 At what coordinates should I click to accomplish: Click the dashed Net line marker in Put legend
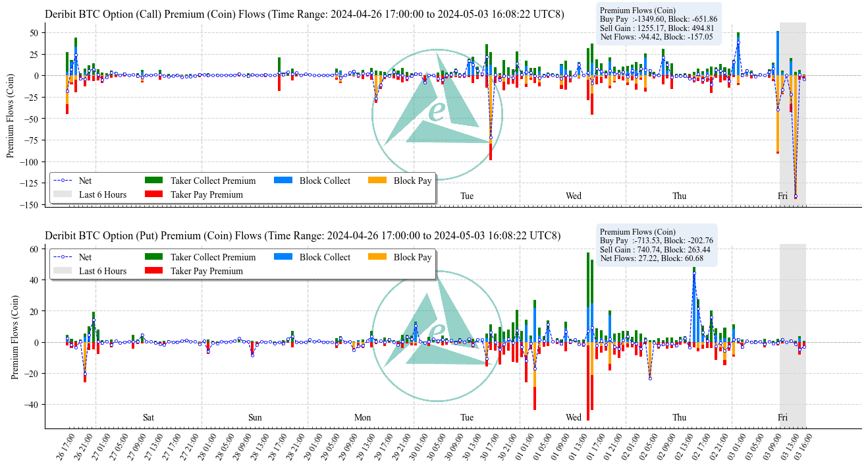(62, 257)
